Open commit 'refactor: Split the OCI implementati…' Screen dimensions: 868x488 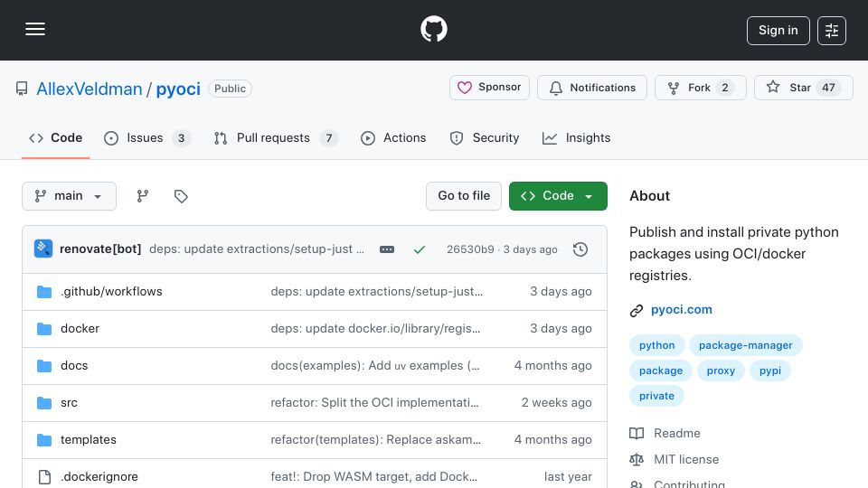pos(374,403)
